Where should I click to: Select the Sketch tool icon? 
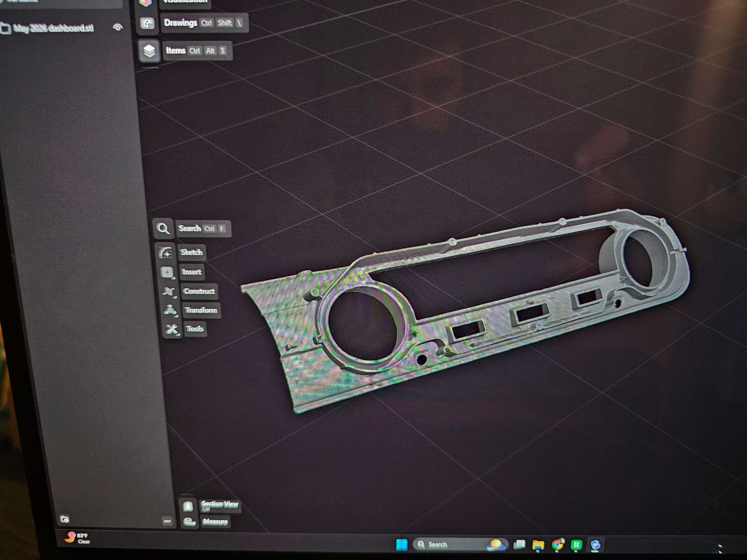click(165, 253)
